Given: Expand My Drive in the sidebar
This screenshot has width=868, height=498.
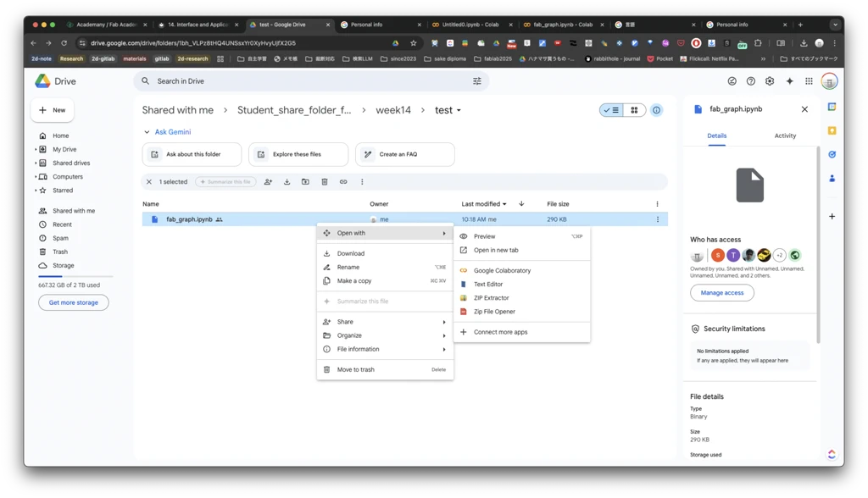Looking at the screenshot, I should click(x=36, y=149).
